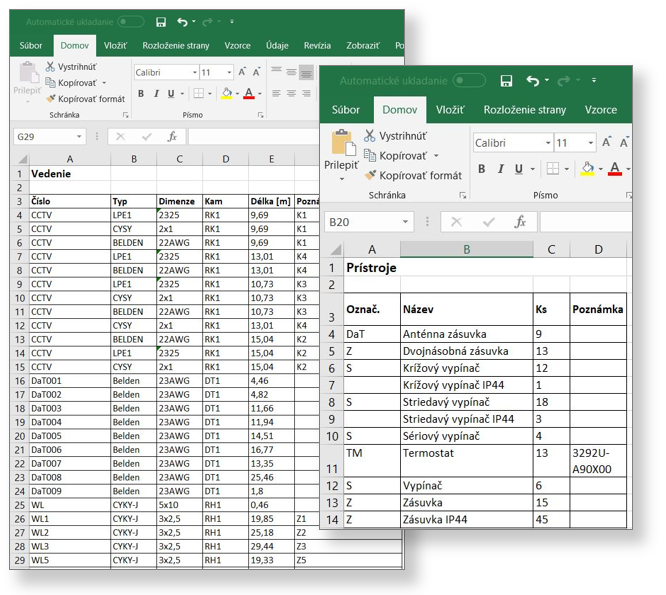Screen dimensions: 666x595
Task: Toggle Underline in Prístroje window
Action: click(519, 169)
